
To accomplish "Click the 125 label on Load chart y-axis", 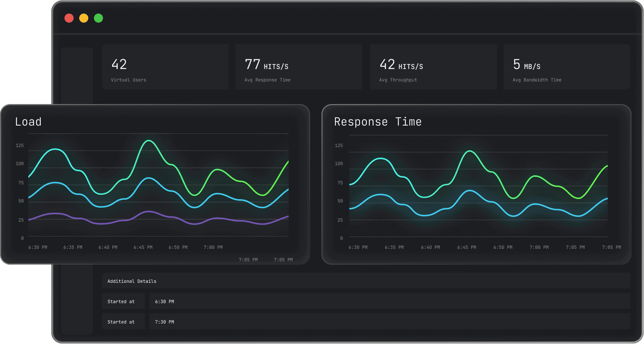I will tap(20, 146).
